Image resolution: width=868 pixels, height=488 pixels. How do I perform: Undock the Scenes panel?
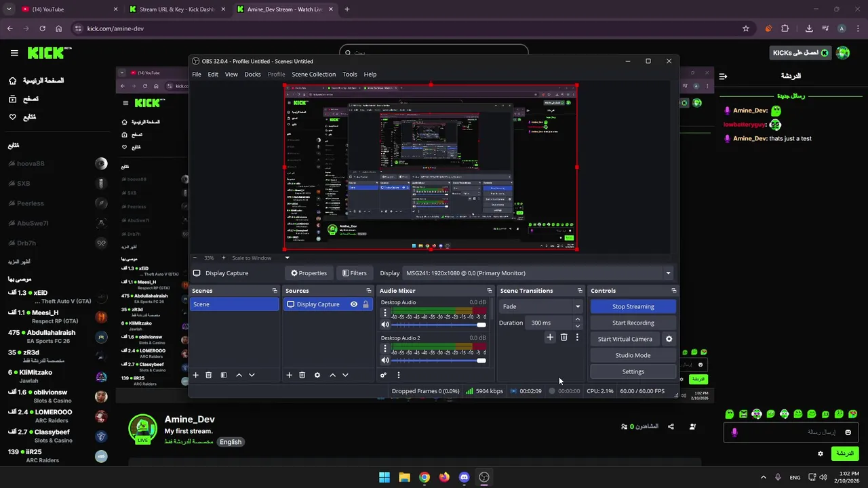point(275,291)
